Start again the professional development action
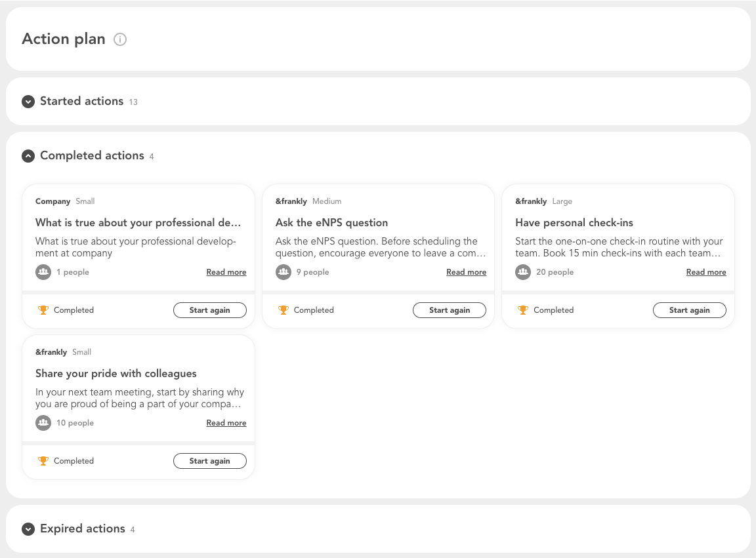This screenshot has width=756, height=558. click(x=210, y=310)
